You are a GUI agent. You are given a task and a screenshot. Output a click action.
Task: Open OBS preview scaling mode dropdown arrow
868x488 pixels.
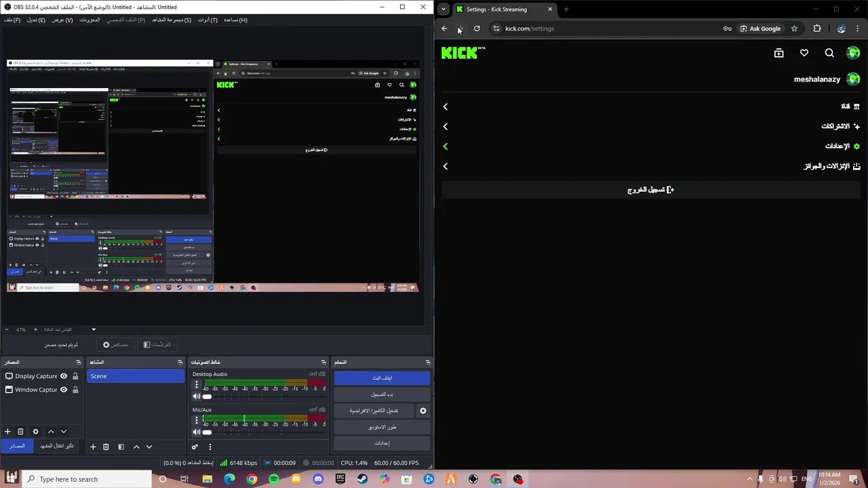pyautogui.click(x=94, y=329)
